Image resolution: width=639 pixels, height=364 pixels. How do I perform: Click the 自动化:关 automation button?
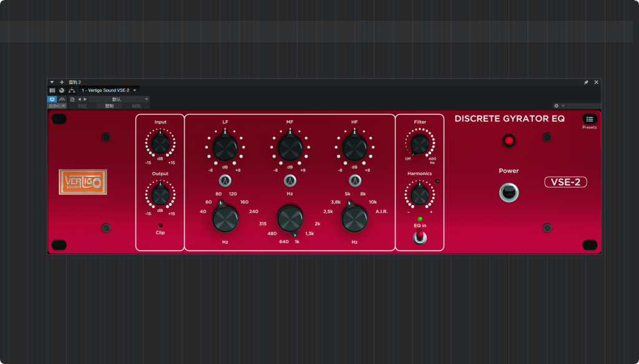[57, 106]
